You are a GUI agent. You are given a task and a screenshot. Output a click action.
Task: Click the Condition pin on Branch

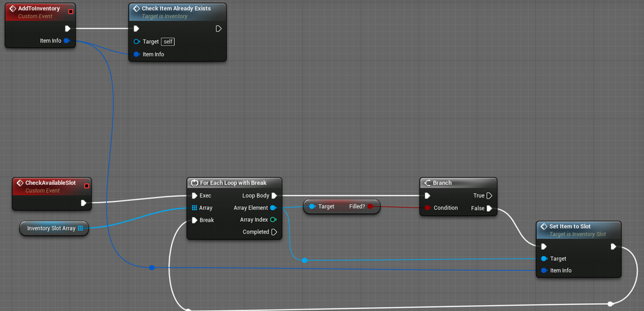(x=428, y=207)
